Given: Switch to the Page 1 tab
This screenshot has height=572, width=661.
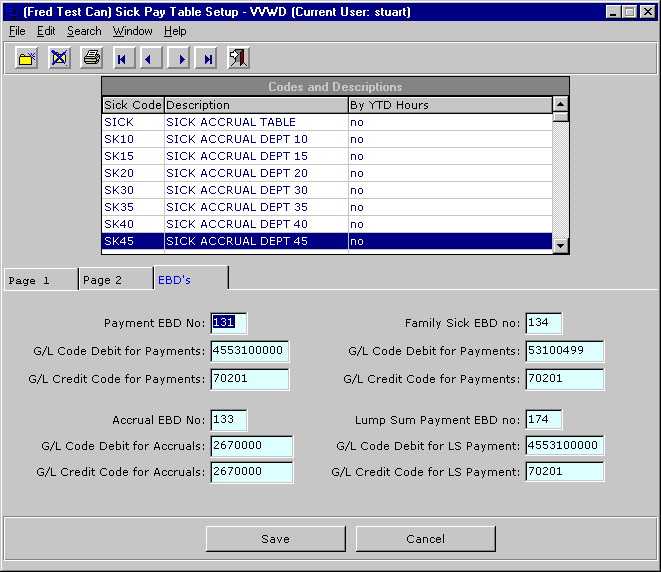Looking at the screenshot, I should coord(40,280).
